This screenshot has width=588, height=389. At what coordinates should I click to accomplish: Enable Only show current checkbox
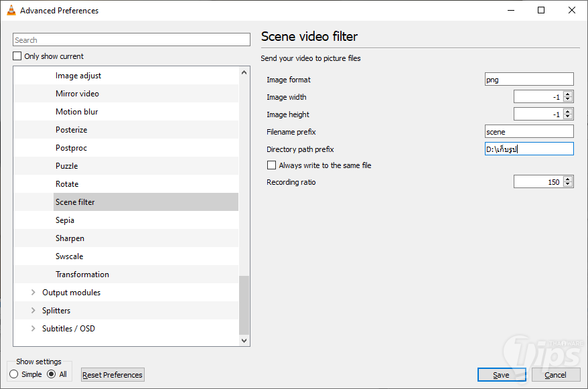click(x=17, y=56)
